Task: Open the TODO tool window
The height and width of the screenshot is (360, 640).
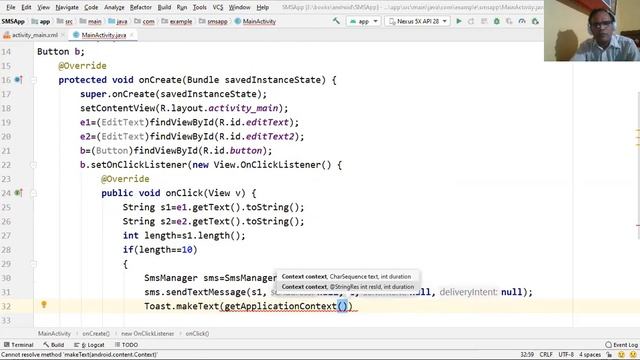Action: click(126, 345)
